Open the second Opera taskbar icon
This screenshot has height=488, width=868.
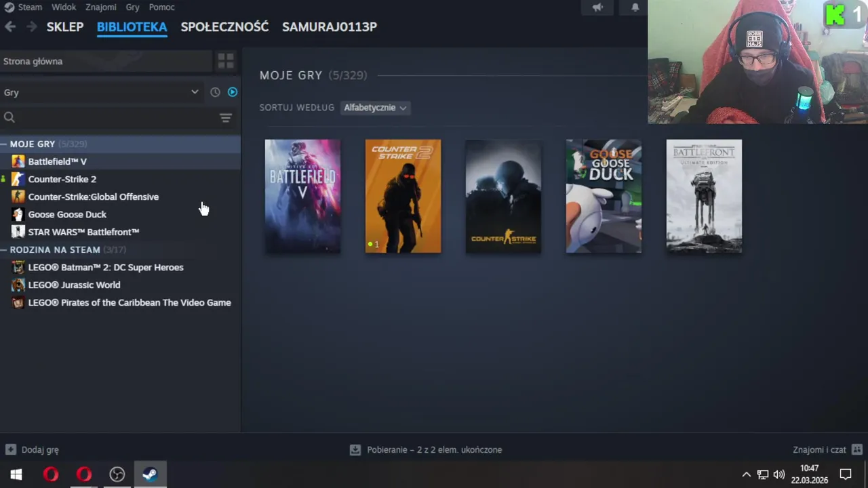tap(84, 474)
